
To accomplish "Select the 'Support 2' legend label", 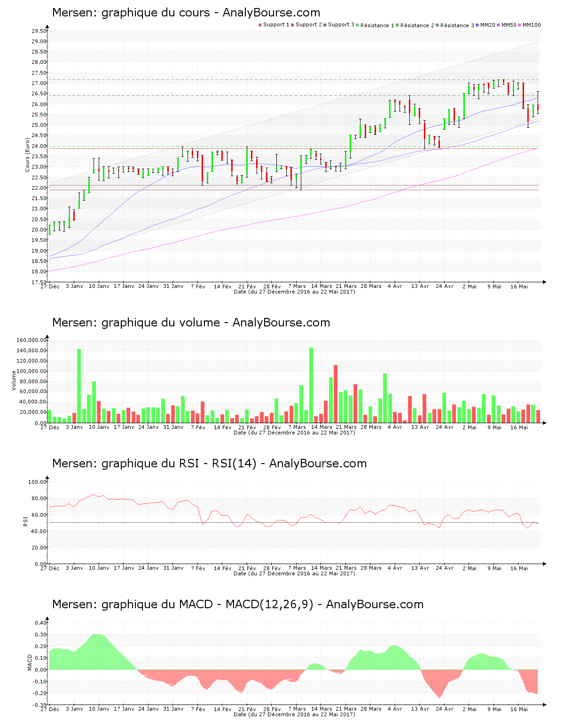I will click(309, 25).
